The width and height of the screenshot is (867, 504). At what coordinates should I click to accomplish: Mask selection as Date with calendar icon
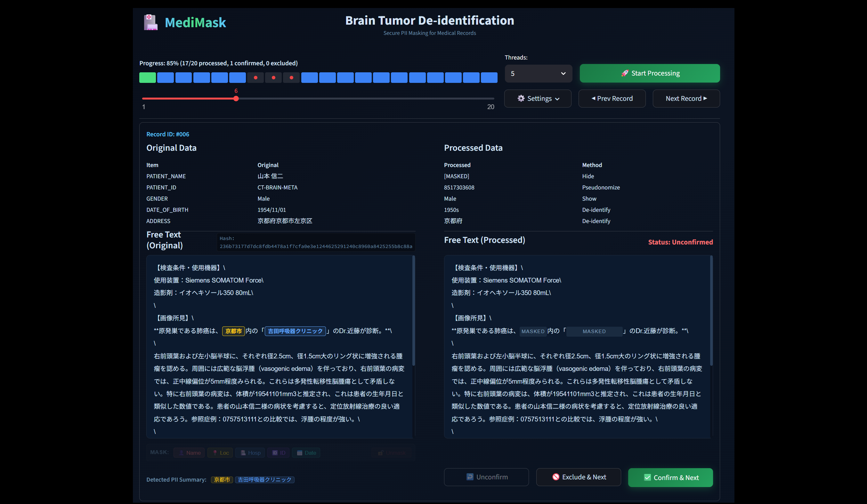(306, 453)
